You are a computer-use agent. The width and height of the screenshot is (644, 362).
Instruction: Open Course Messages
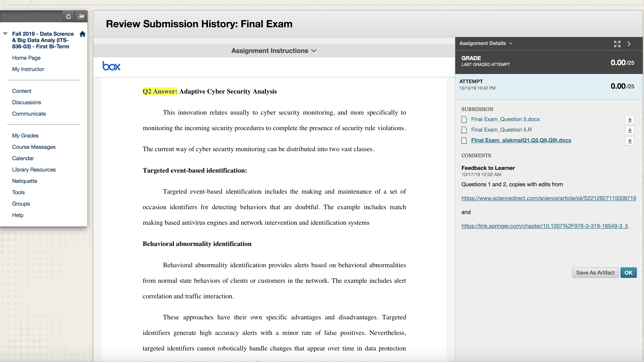point(34,147)
